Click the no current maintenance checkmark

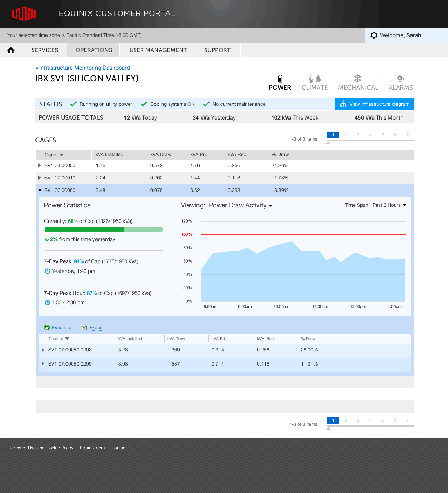pos(206,104)
